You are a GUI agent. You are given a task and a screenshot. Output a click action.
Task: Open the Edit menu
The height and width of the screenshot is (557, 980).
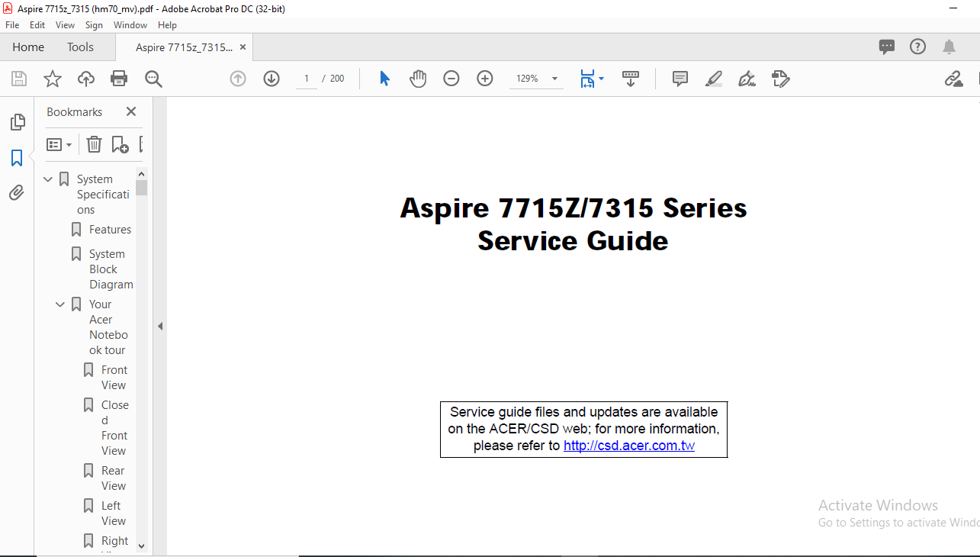click(x=37, y=25)
